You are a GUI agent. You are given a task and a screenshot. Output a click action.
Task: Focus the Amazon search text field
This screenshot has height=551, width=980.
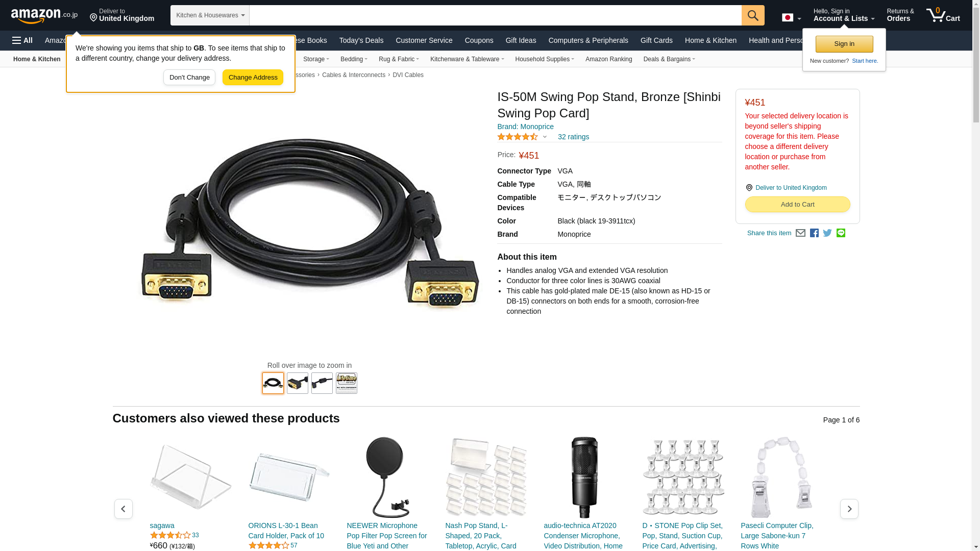(x=495, y=15)
